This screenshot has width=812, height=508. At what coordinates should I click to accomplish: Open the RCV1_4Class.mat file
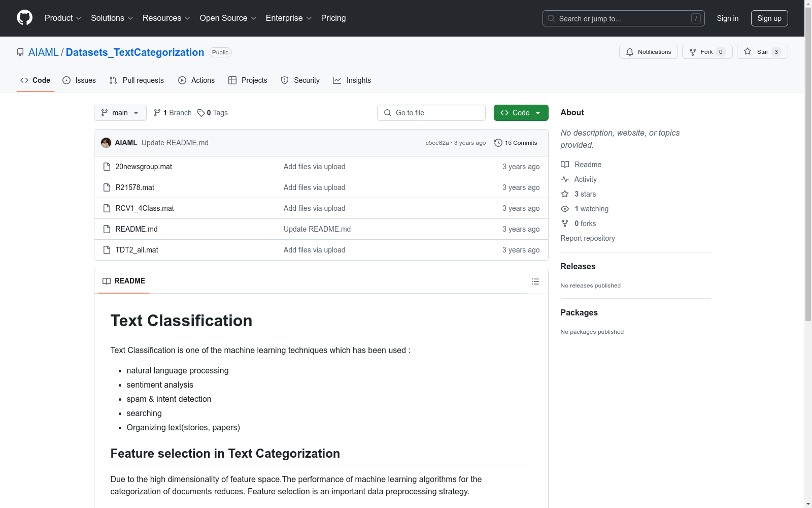pyautogui.click(x=145, y=208)
